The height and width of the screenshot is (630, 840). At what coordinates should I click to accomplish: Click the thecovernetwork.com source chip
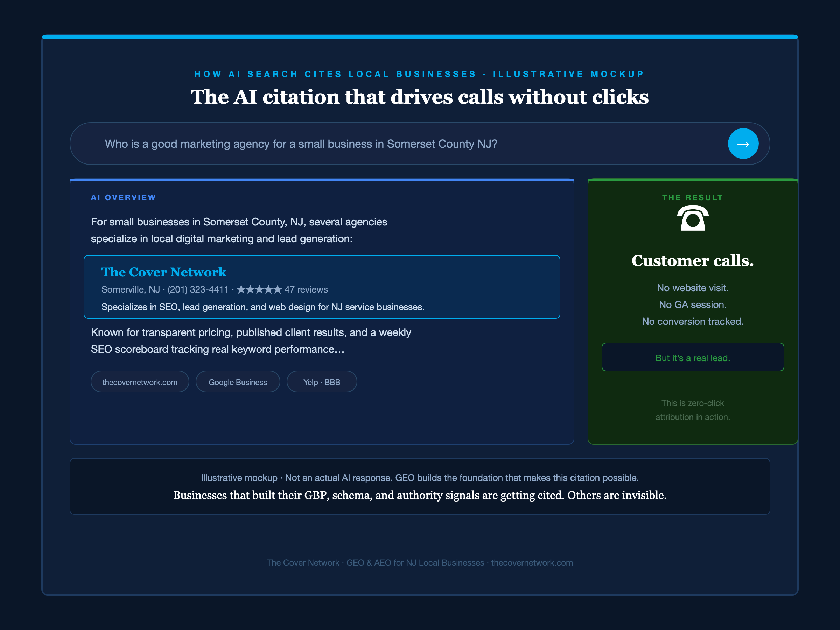140,382
